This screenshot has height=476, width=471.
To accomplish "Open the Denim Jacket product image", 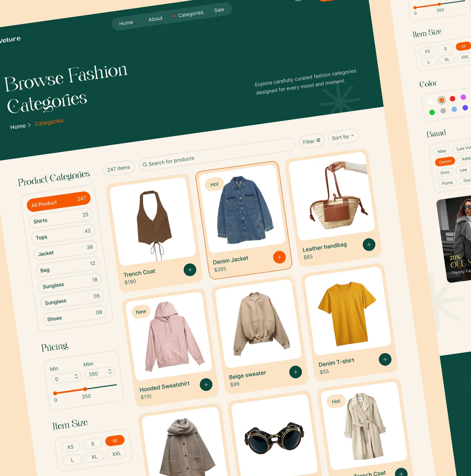I will (242, 208).
